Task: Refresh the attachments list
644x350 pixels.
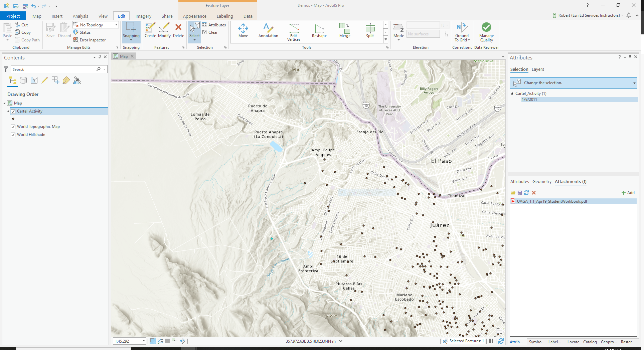Action: pyautogui.click(x=527, y=193)
